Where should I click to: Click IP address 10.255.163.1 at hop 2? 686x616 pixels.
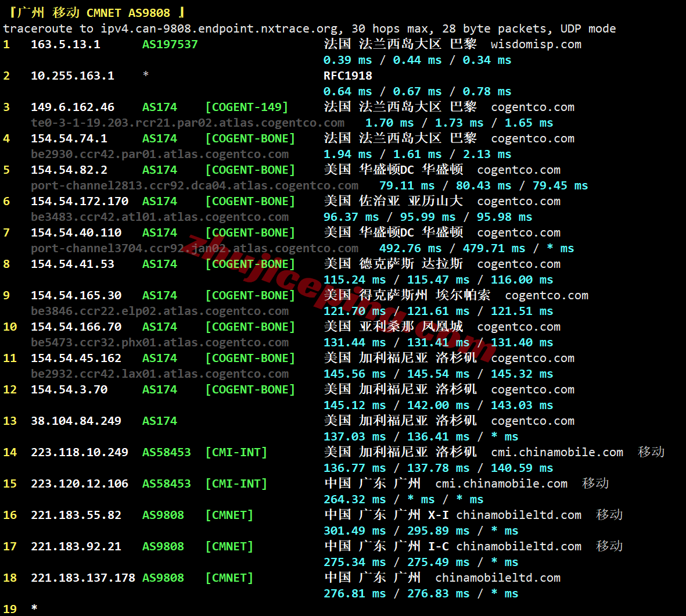[72, 76]
